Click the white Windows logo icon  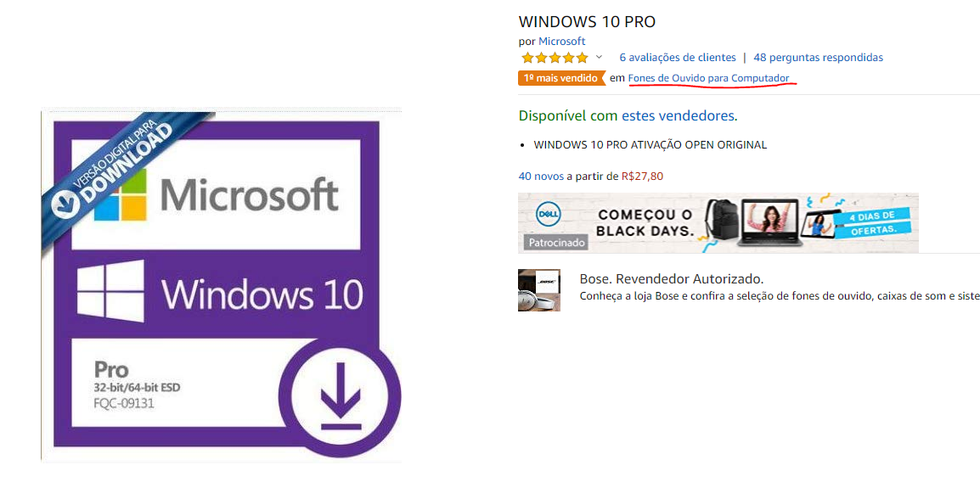point(110,291)
